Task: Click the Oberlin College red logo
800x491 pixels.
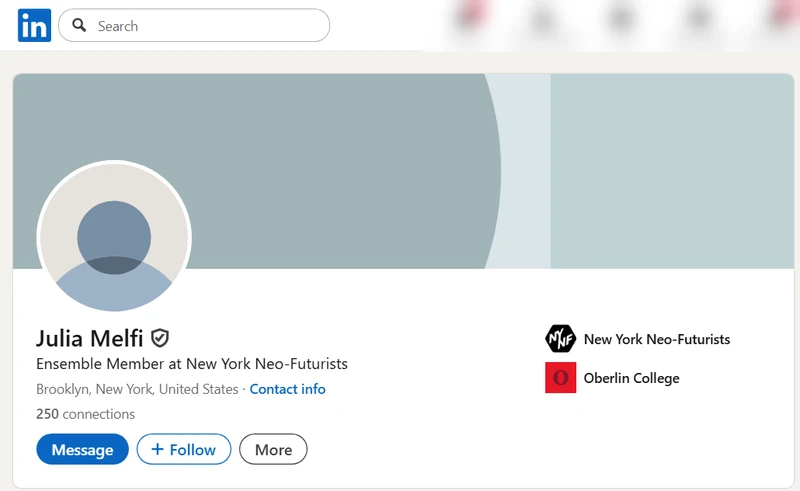Action: click(560, 378)
